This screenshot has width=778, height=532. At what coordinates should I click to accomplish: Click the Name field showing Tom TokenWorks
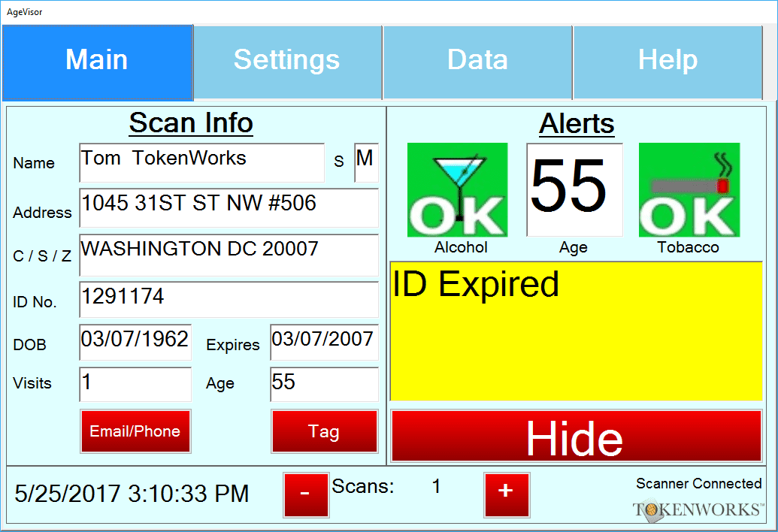click(x=201, y=162)
